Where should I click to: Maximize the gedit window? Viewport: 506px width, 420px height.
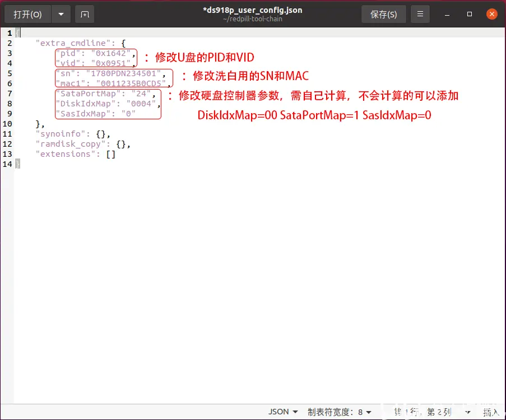coord(469,13)
